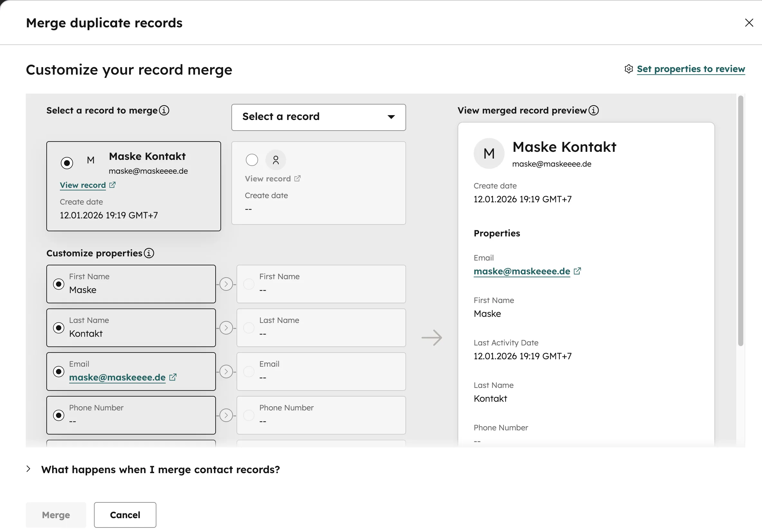Click the person avatar icon in the empty record card
The width and height of the screenshot is (762, 532).
click(275, 160)
